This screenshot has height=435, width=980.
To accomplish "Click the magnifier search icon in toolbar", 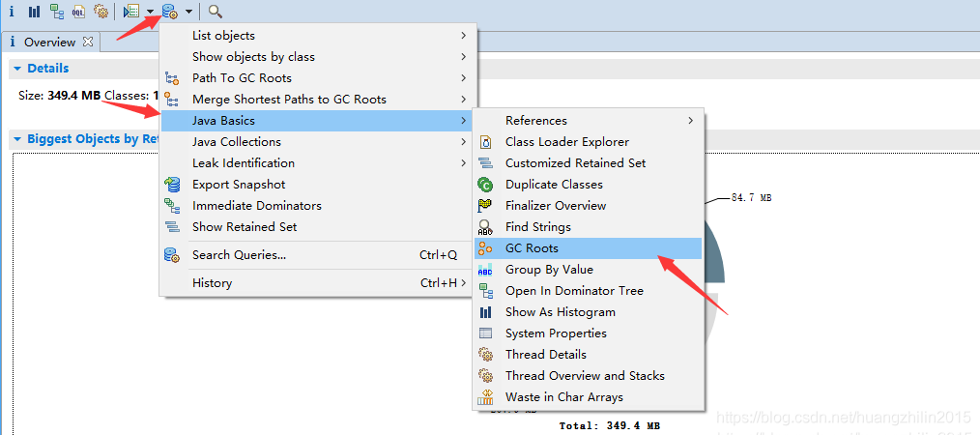I will point(215,12).
